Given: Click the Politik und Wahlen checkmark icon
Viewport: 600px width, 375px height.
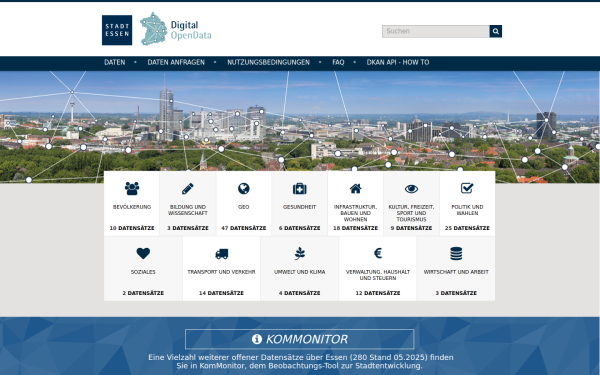Looking at the screenshot, I should pyautogui.click(x=467, y=188).
